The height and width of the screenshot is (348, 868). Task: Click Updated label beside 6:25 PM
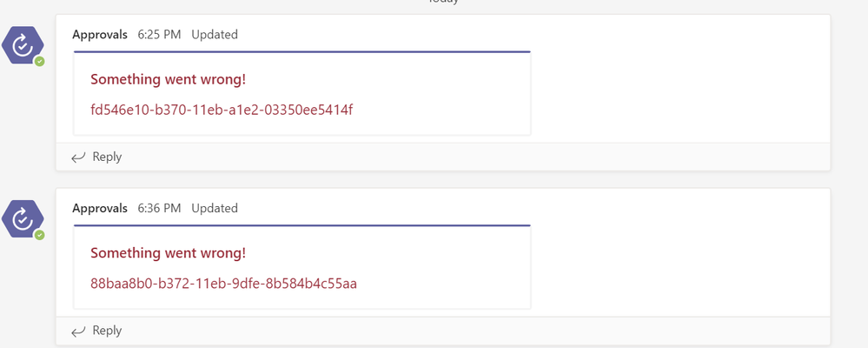(x=215, y=34)
